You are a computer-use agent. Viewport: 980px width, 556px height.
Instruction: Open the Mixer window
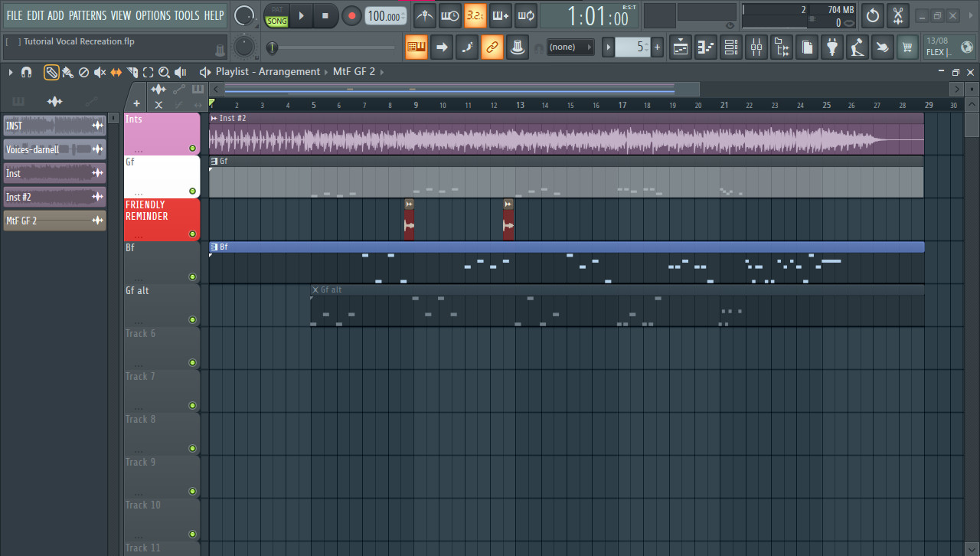(x=756, y=47)
